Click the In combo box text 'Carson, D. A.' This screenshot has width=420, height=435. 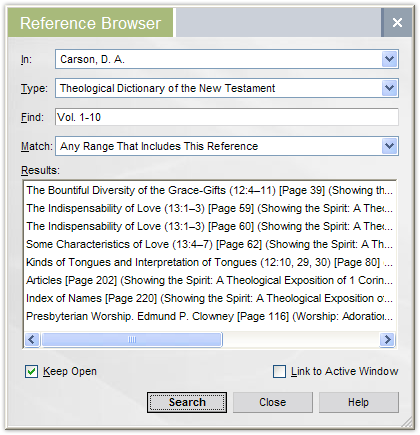[92, 59]
